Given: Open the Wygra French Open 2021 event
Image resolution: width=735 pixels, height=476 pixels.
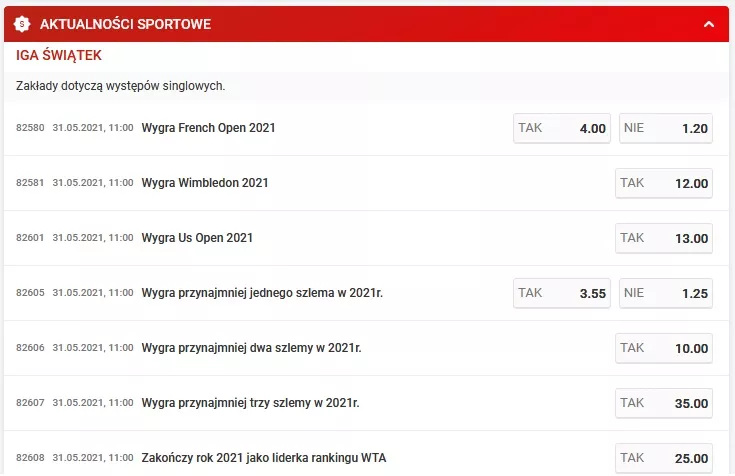Looking at the screenshot, I should point(208,128).
